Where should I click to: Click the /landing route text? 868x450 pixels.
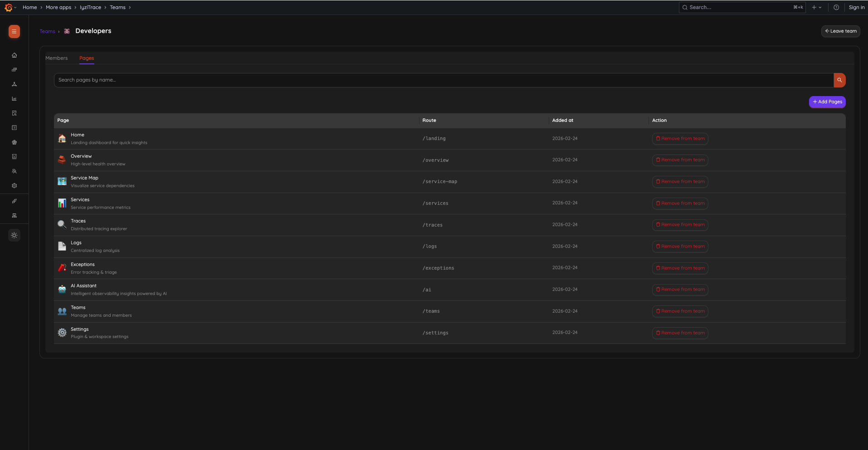434,139
